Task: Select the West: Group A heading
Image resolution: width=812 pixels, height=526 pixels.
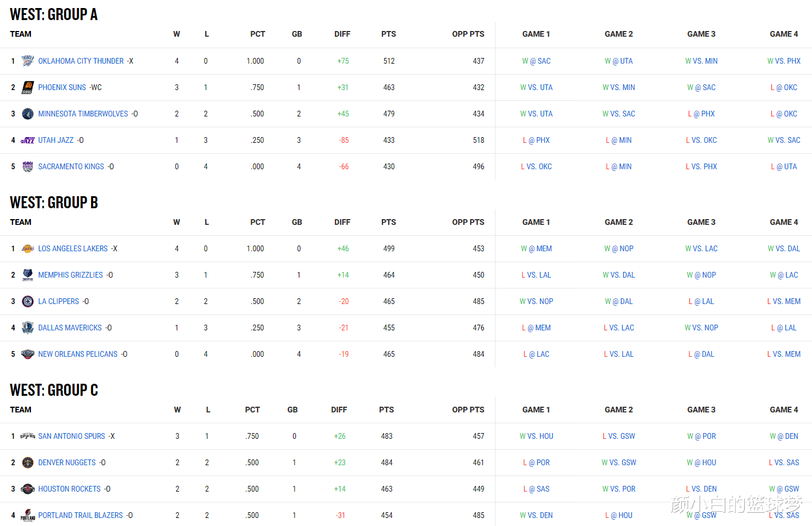Action: coord(54,14)
